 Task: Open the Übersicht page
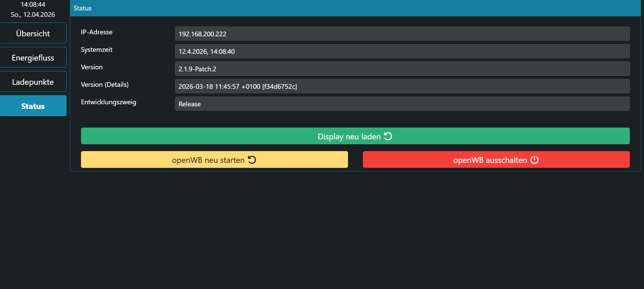pyautogui.click(x=33, y=33)
